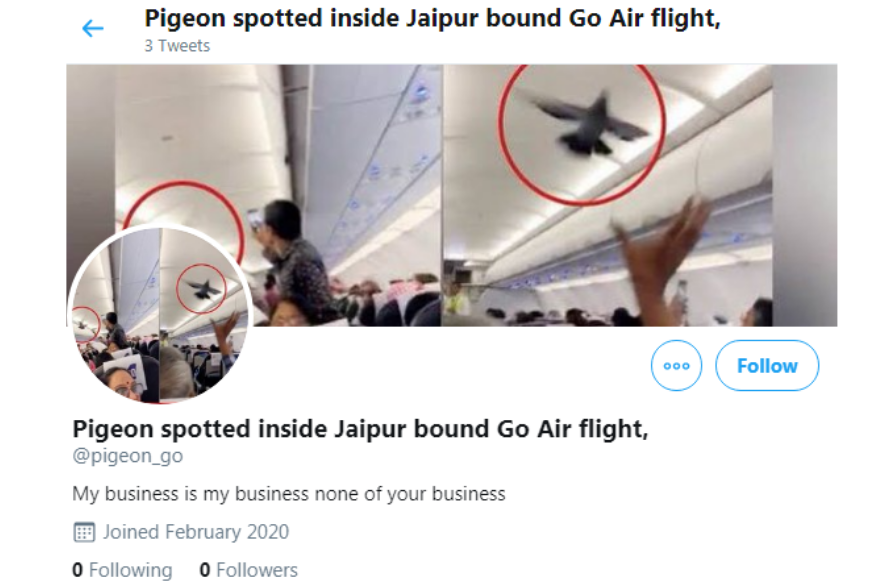The image size is (875, 583).
Task: Open the three-dot more options button
Action: (x=677, y=366)
